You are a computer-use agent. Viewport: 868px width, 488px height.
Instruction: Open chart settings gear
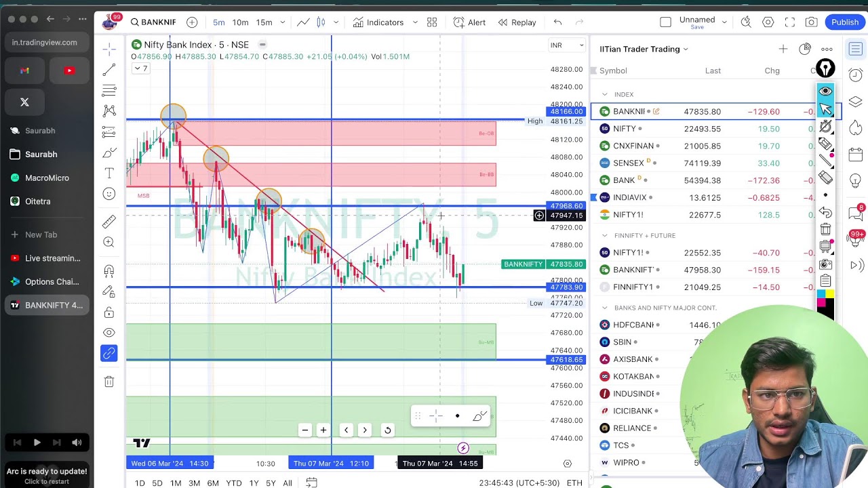tap(768, 22)
